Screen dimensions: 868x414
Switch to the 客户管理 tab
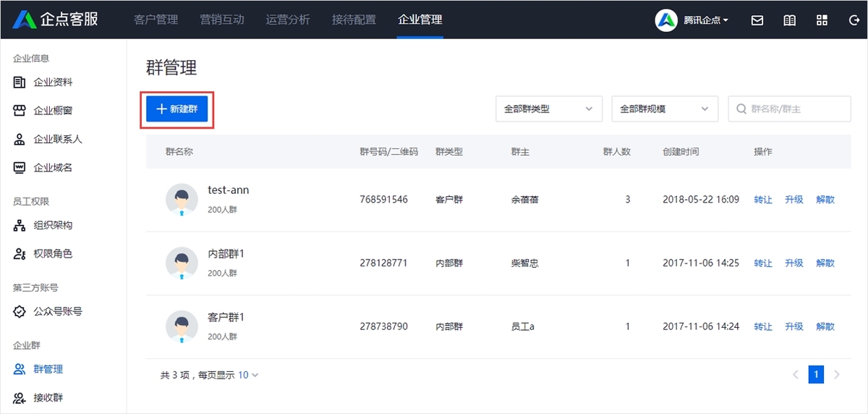click(156, 20)
